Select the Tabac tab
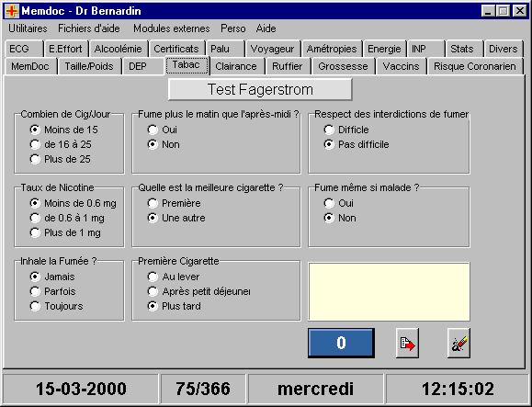Screen dimensions: 532x407 tap(187, 65)
